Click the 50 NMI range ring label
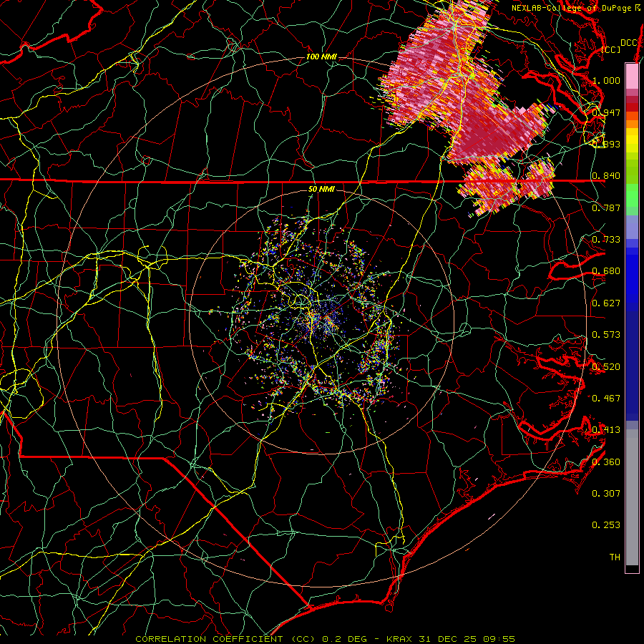The height and width of the screenshot is (644, 644). pos(321,189)
